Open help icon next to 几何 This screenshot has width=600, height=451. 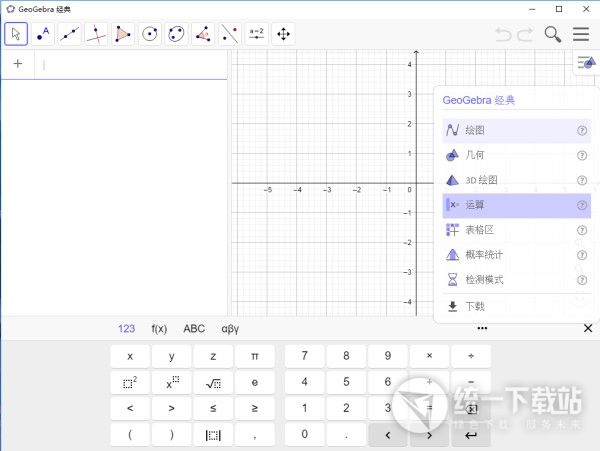click(582, 155)
